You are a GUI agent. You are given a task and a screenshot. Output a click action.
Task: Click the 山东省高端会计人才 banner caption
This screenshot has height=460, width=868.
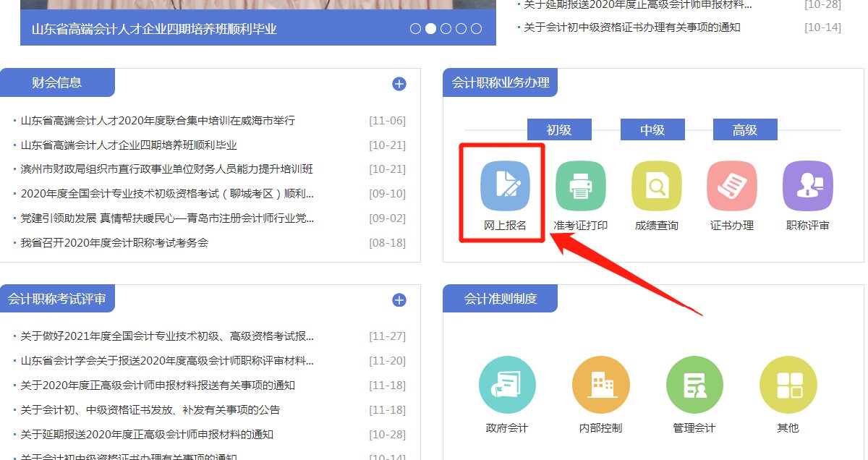point(154,30)
